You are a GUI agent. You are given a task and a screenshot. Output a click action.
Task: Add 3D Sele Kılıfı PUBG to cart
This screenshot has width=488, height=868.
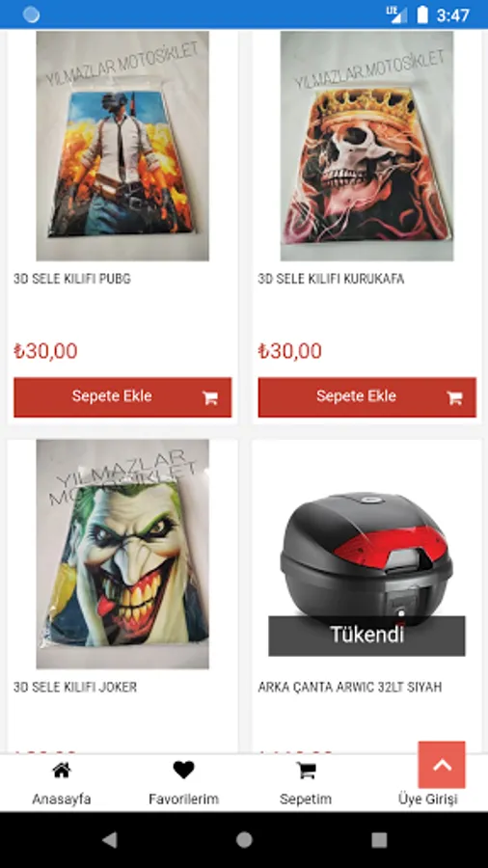(122, 397)
